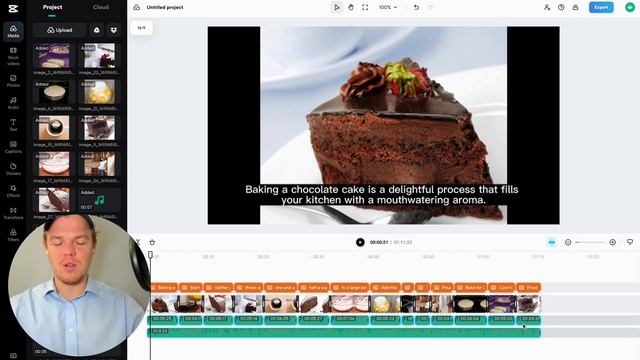The image size is (640, 360).
Task: Import media from Dropbox
Action: coord(114,30)
